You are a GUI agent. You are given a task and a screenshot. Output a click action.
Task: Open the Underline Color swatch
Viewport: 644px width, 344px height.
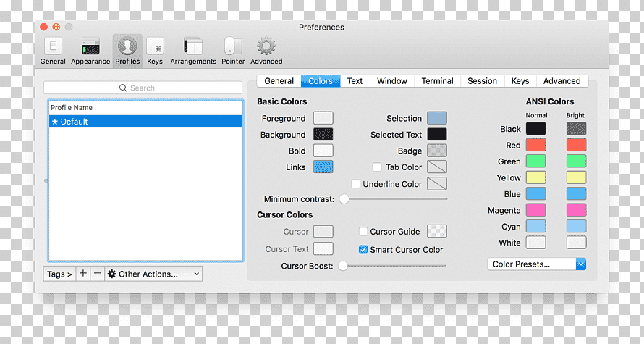tap(437, 184)
